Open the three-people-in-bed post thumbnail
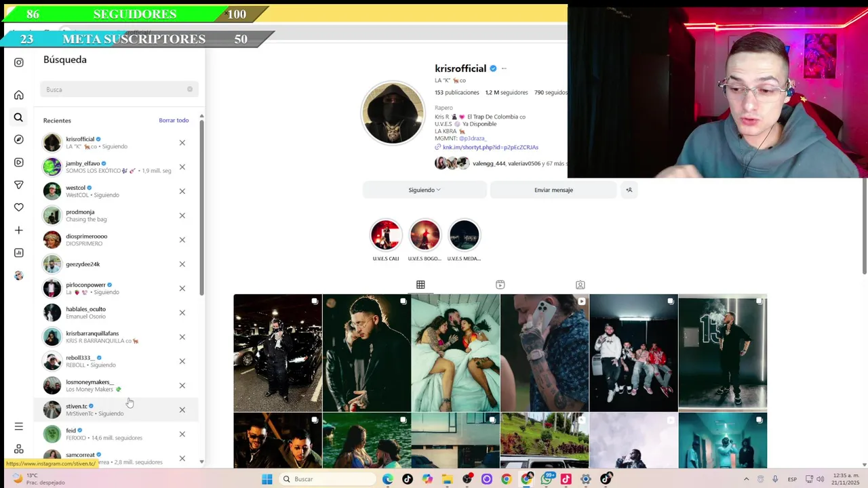This screenshot has width=868, height=488. coord(455,353)
